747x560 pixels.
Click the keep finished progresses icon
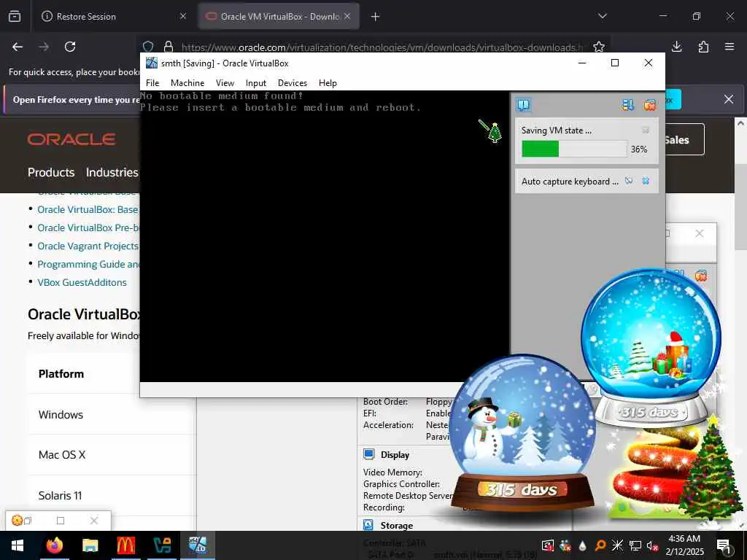pyautogui.click(x=628, y=105)
